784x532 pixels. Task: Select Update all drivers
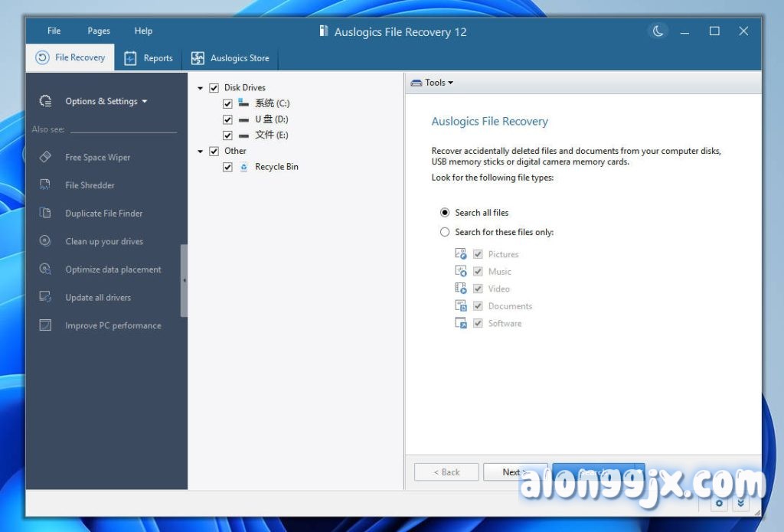pos(97,298)
